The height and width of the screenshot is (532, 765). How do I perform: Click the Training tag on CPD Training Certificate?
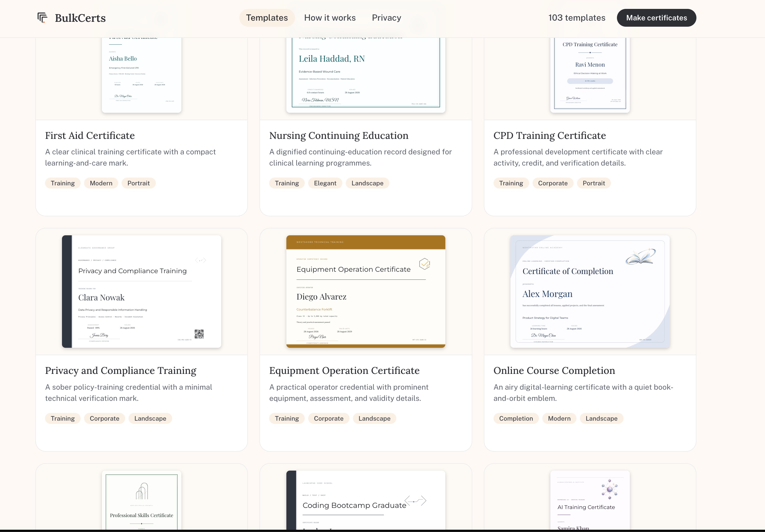coord(511,183)
